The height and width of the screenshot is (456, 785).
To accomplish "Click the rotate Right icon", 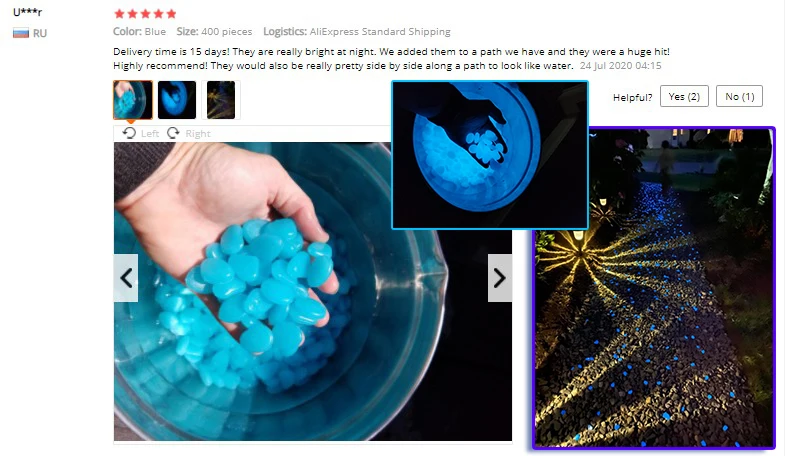I will [x=173, y=133].
